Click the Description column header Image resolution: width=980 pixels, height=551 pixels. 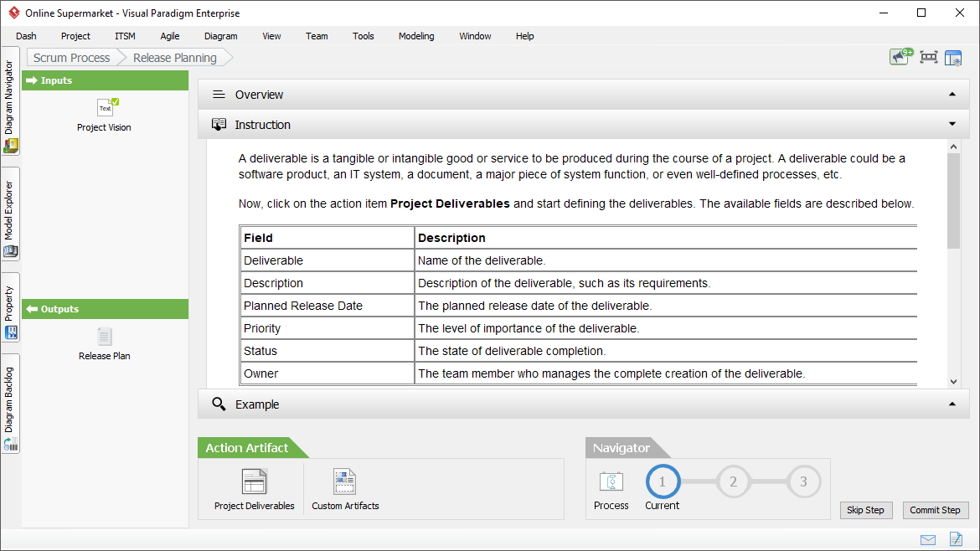pos(666,238)
